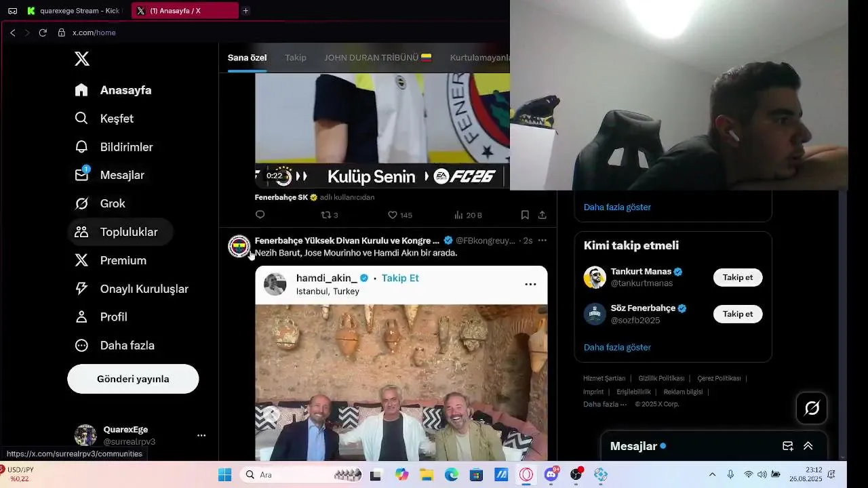Screen dimensions: 868x488
Task: Open Discord from the taskbar
Action: coord(551,475)
